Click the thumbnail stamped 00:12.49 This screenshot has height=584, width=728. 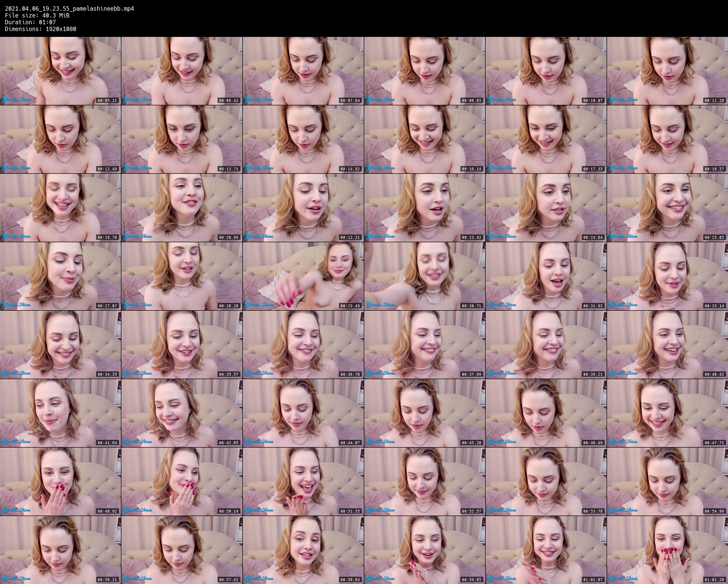[x=60, y=139]
